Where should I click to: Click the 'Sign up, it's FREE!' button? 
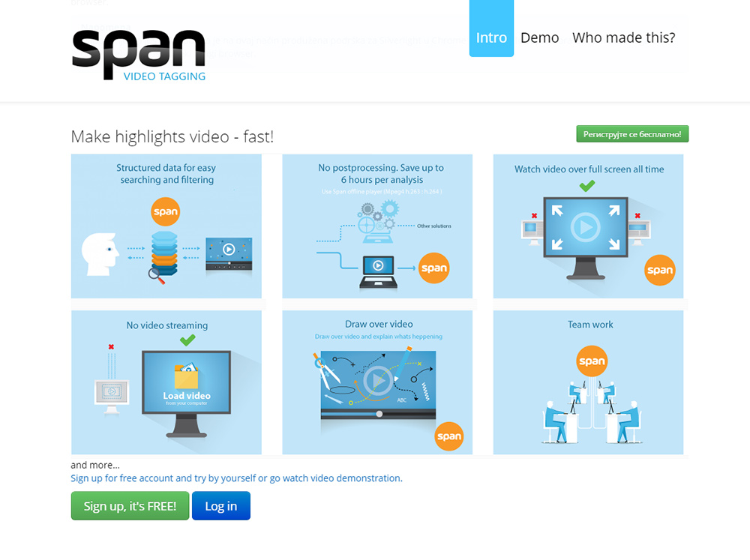pos(130,506)
